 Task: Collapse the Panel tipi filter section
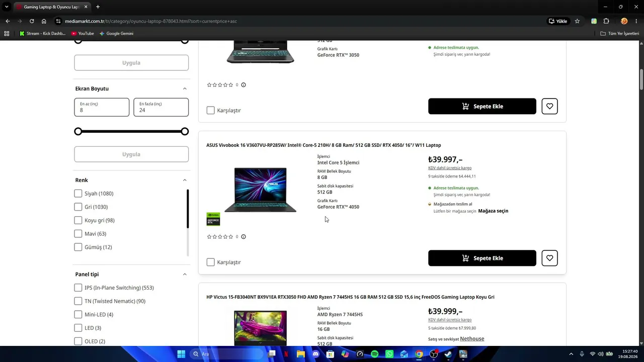[x=185, y=275]
